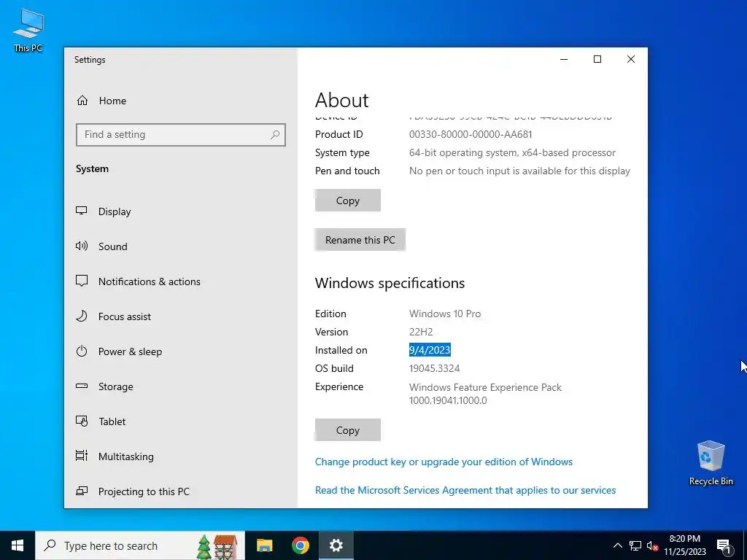747x560 pixels.
Task: Open File Explorer from the taskbar
Action: pyautogui.click(x=264, y=545)
